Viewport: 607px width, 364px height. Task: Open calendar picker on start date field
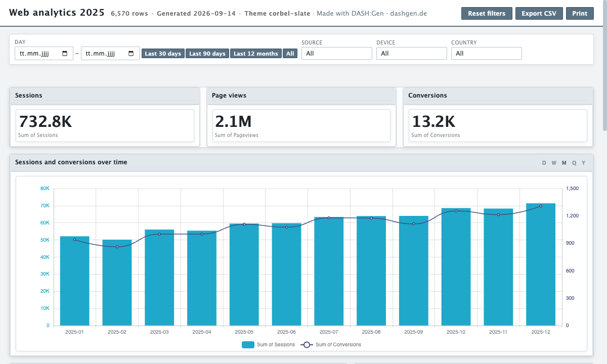65,54
